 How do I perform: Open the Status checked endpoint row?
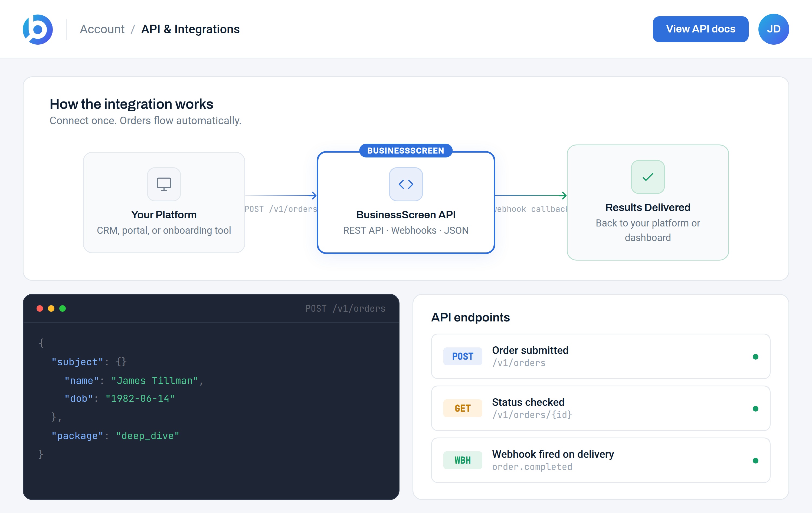tap(601, 408)
